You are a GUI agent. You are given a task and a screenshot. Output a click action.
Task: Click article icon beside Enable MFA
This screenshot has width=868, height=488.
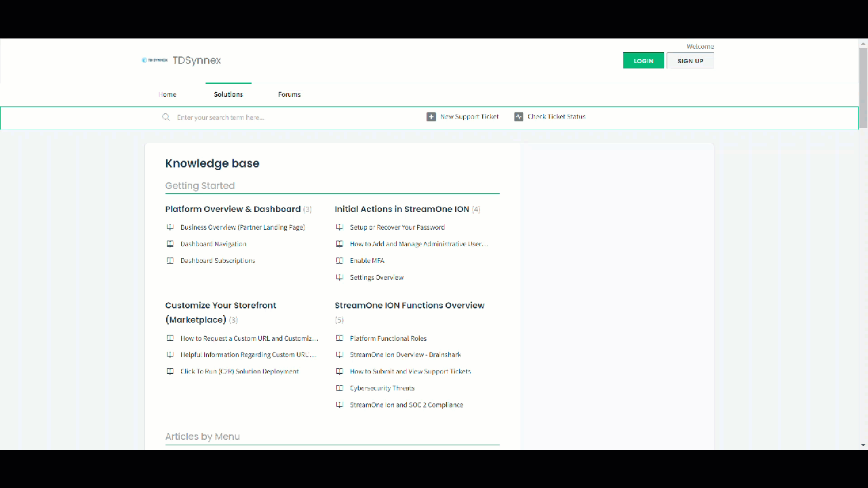coord(340,260)
